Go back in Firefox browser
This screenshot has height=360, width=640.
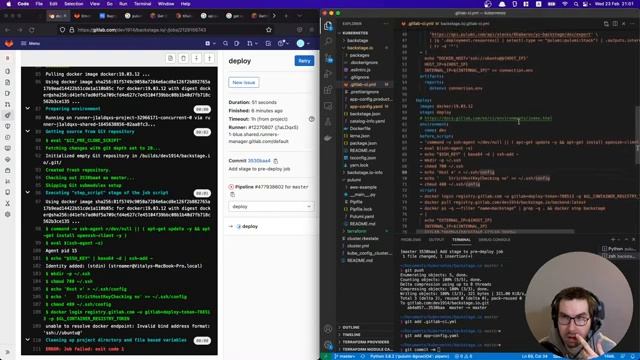click(x=8, y=30)
